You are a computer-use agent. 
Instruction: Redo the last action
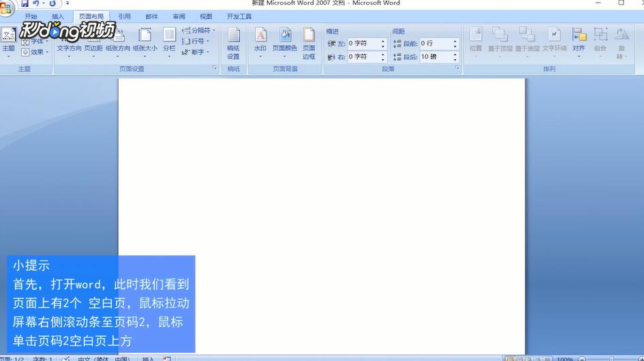click(52, 3)
